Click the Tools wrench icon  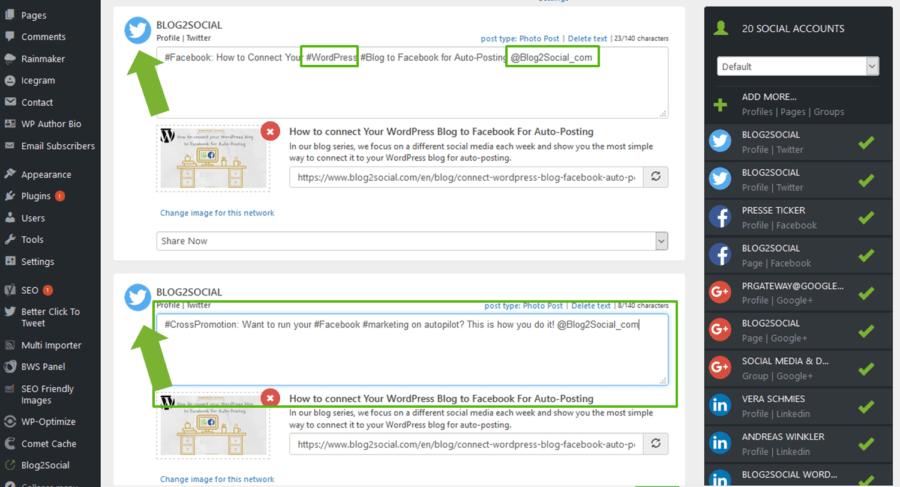click(x=10, y=239)
